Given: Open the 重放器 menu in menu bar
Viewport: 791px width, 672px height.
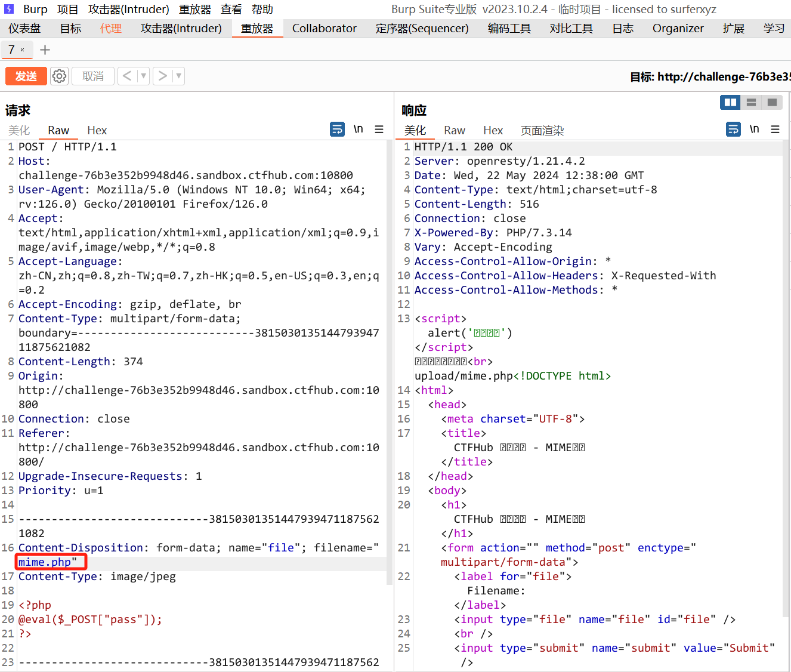Looking at the screenshot, I should point(195,9).
